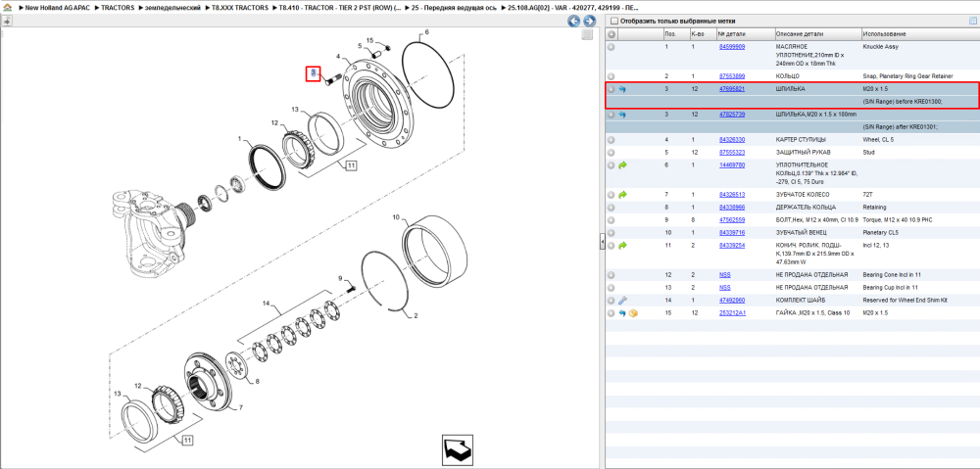The image size is (980, 469).
Task: Click green arrow icon for part 84326513
Action: 622,195
